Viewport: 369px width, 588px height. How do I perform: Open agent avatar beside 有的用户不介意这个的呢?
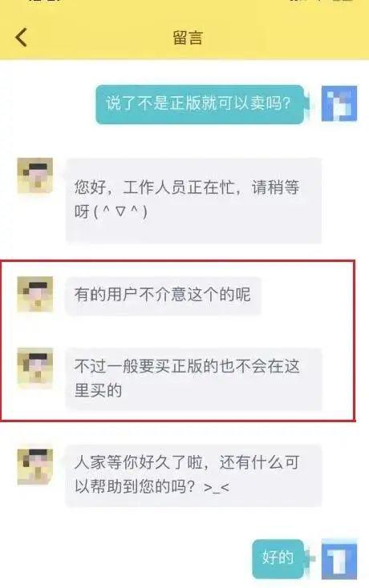[x=35, y=294]
